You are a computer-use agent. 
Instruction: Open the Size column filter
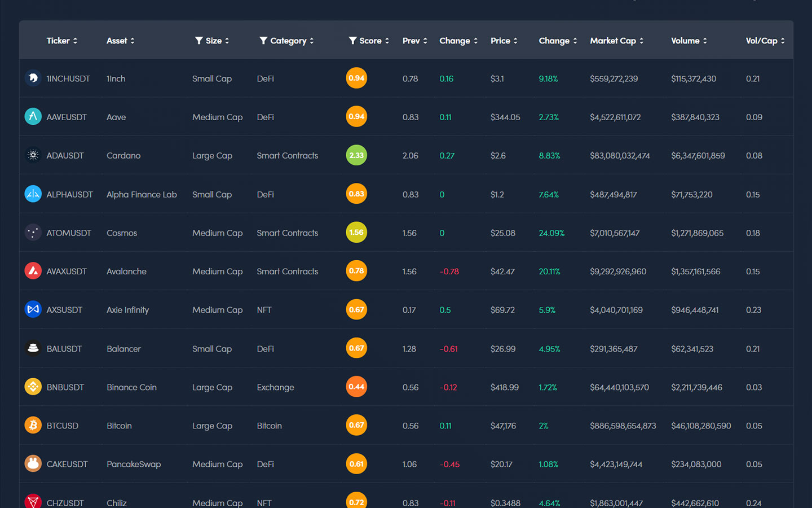click(x=198, y=41)
